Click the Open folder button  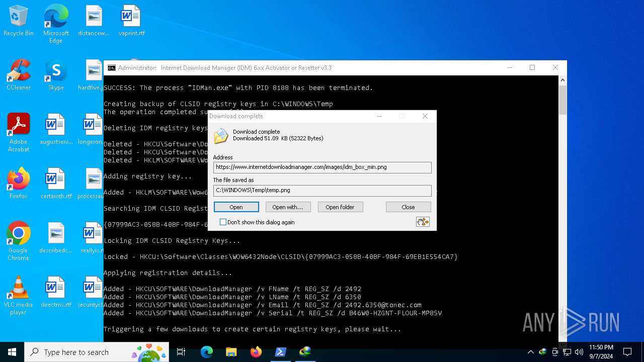click(340, 207)
